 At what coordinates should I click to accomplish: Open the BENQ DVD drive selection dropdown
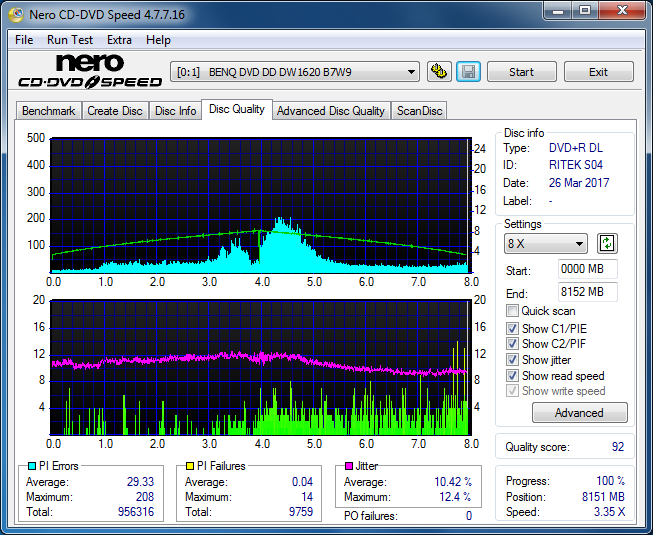click(295, 72)
